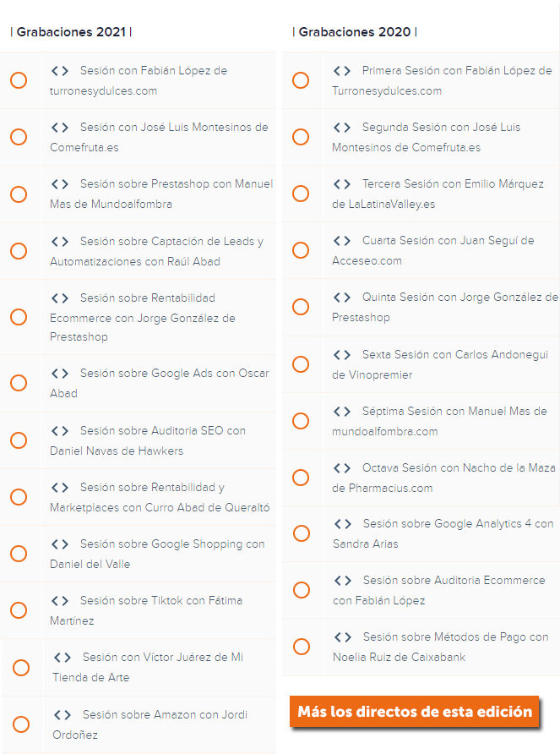
Task: Click code icon next to Sesión sobre Amazon
Action: [x=63, y=715]
